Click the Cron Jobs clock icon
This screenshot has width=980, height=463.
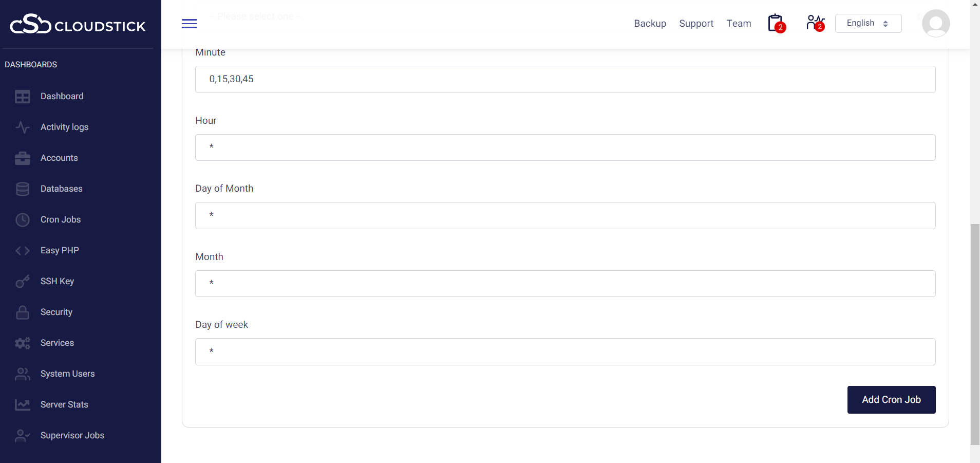coord(23,220)
